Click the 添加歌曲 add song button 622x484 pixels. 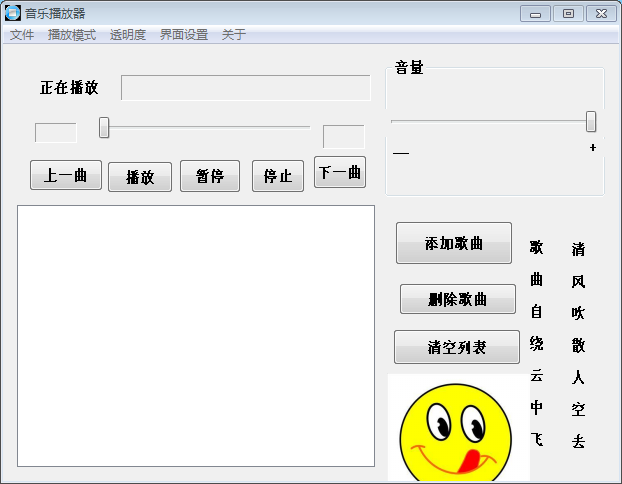(x=454, y=243)
